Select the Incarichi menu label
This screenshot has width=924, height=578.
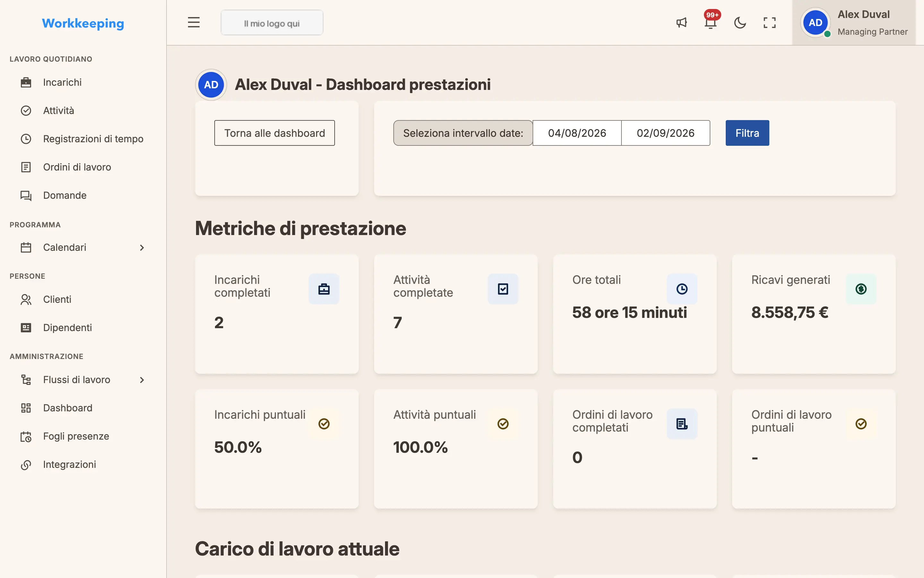[x=62, y=82]
